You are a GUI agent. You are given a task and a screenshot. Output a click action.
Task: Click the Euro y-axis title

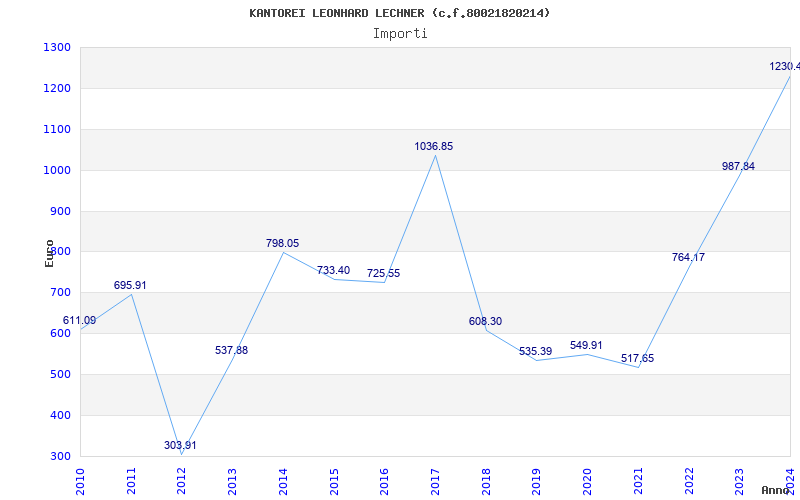coord(49,253)
